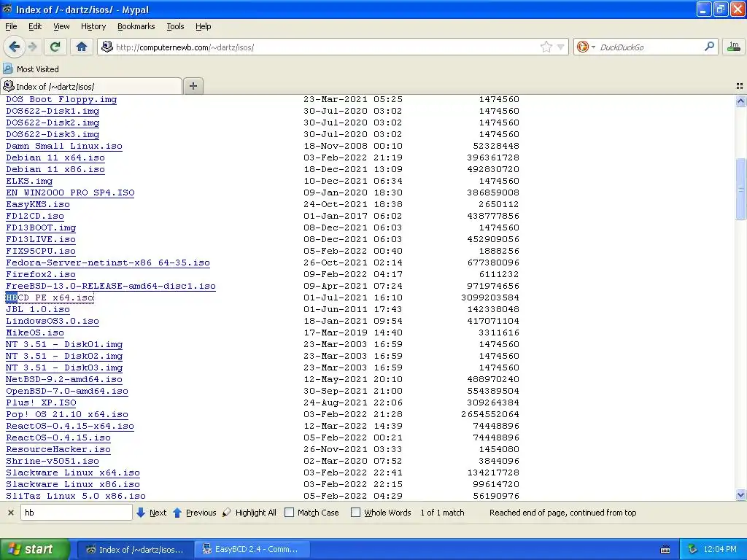Viewport: 747px width, 560px height.
Task: Click the vertical scrollbar thumb
Action: (x=740, y=189)
